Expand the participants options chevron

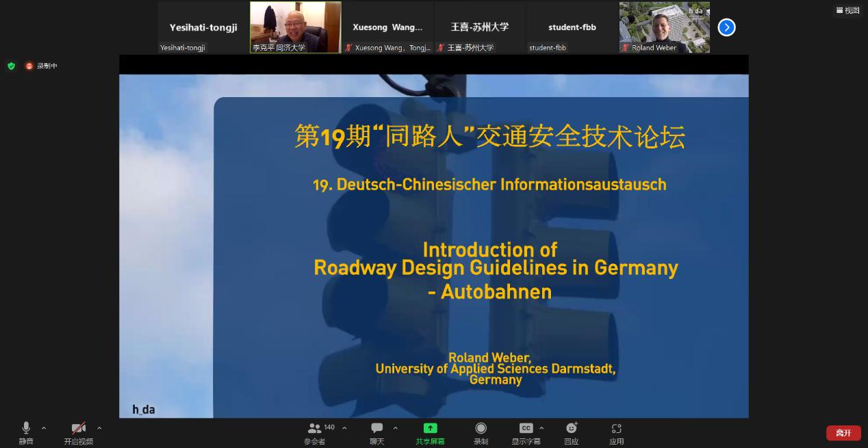tap(344, 428)
